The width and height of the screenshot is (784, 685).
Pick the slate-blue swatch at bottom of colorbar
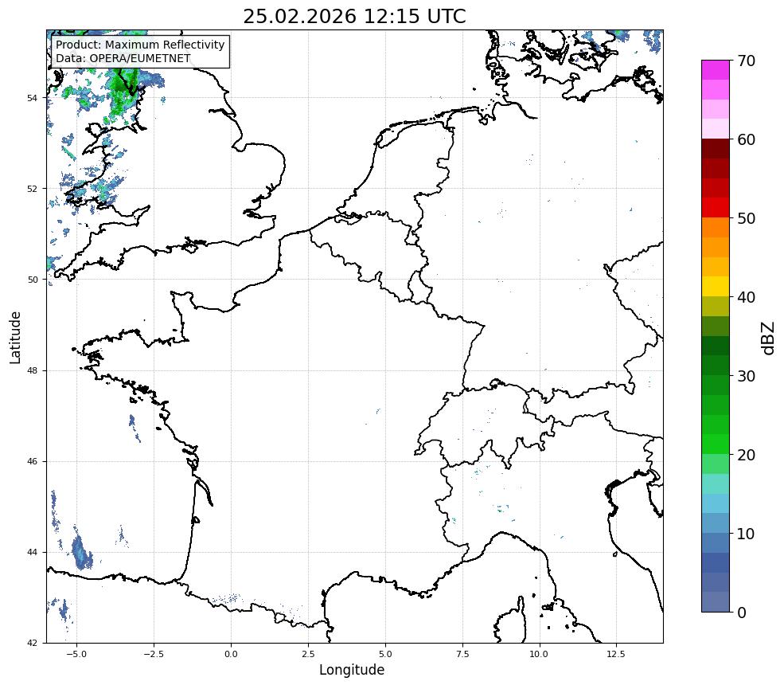(x=716, y=602)
